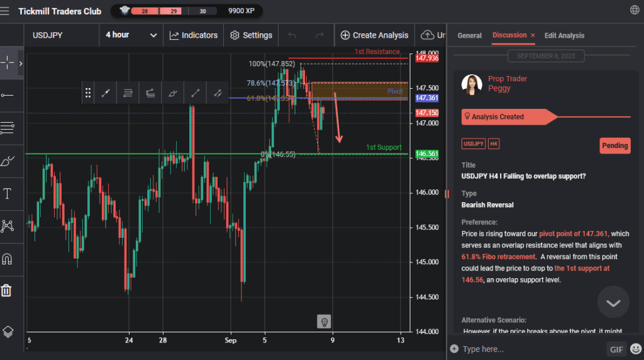
Task: Close the Discussion tab
Action: [x=533, y=35]
